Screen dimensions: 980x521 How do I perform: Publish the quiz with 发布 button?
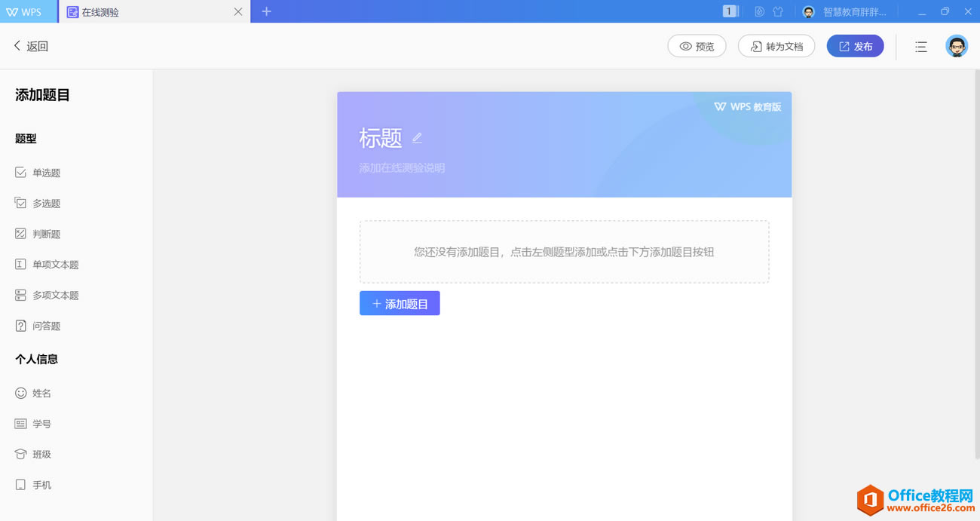click(x=855, y=46)
